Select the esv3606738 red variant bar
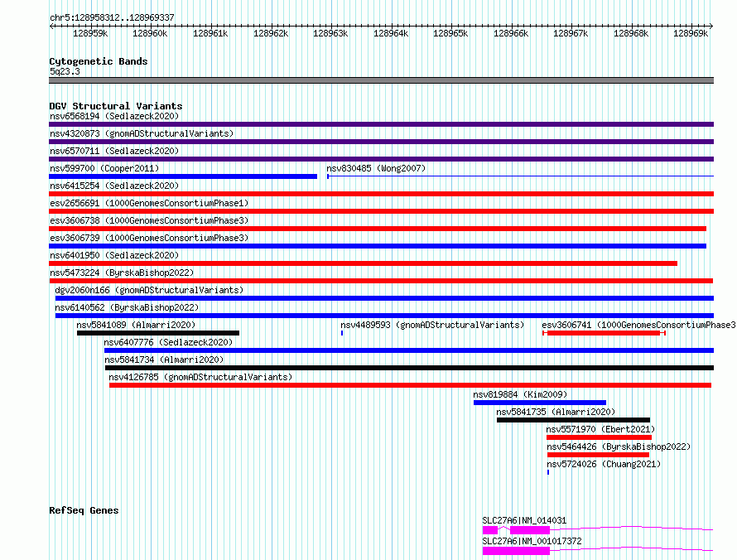737x560 pixels. 378,229
